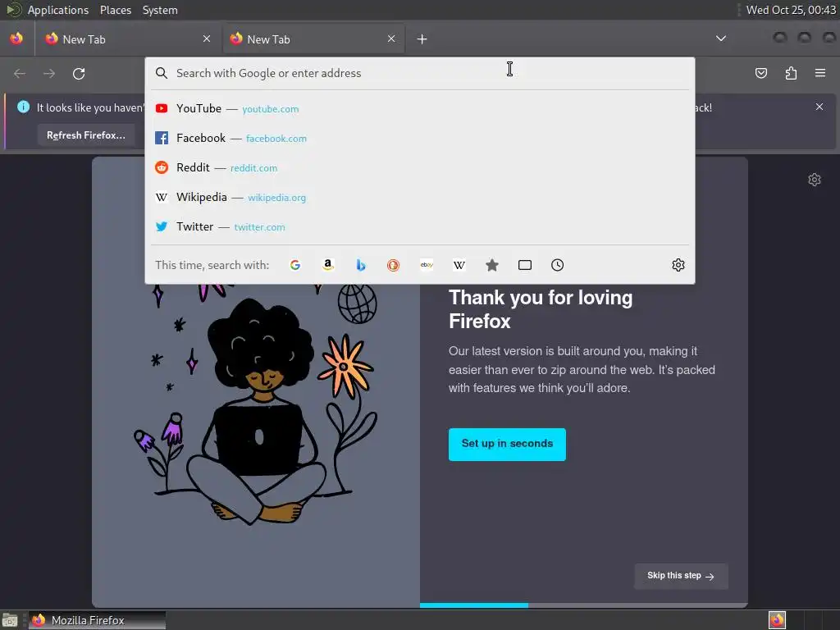Click the twitter.com link text
The image size is (840, 630).
[259, 227]
